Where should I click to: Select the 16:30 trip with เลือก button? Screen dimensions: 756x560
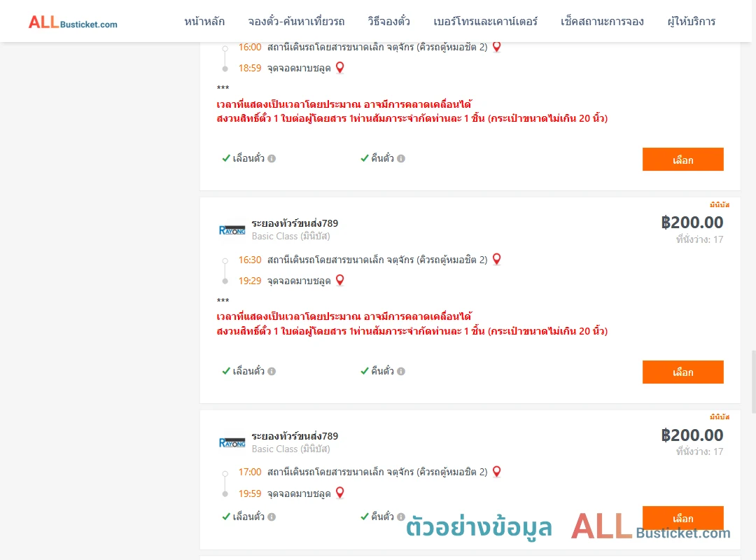click(682, 372)
